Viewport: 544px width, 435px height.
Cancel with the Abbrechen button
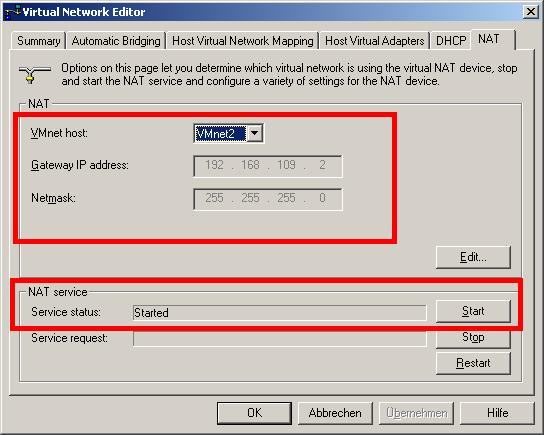coord(335,413)
